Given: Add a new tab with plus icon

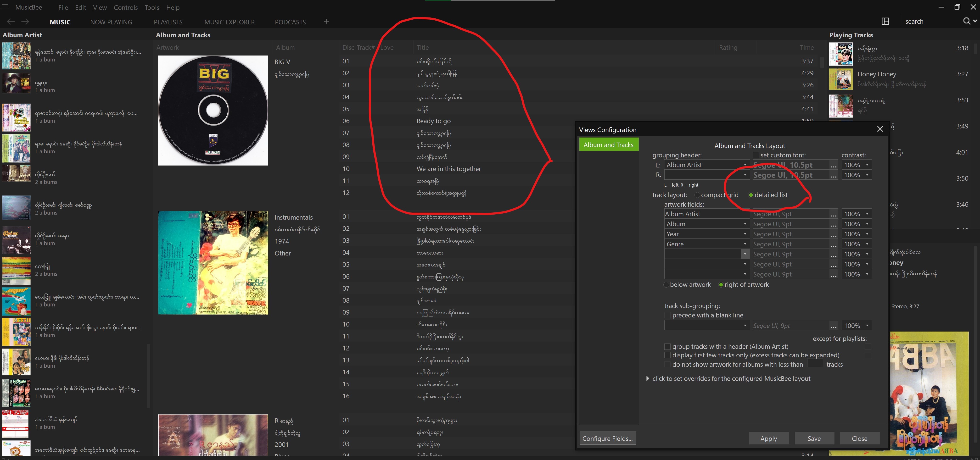Looking at the screenshot, I should (x=326, y=22).
